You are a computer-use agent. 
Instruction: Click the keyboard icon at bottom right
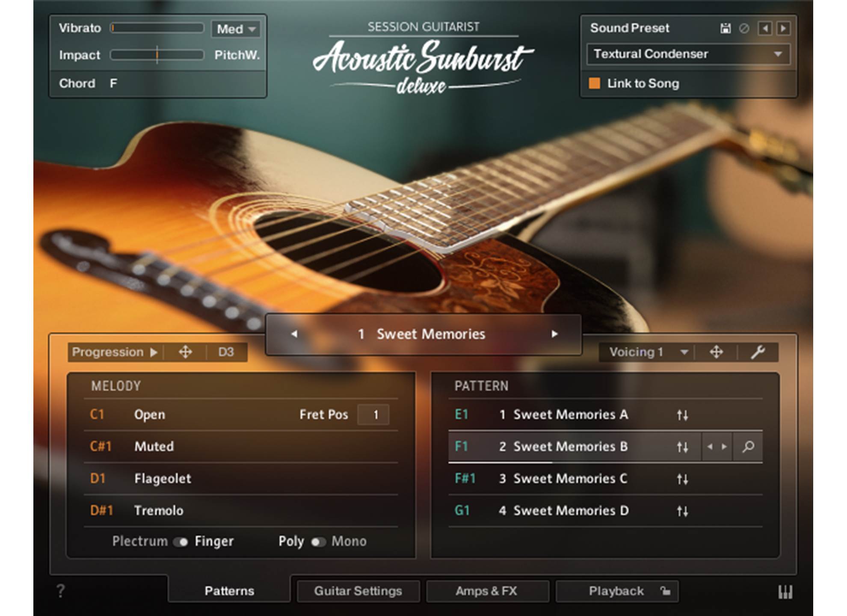[x=785, y=592]
